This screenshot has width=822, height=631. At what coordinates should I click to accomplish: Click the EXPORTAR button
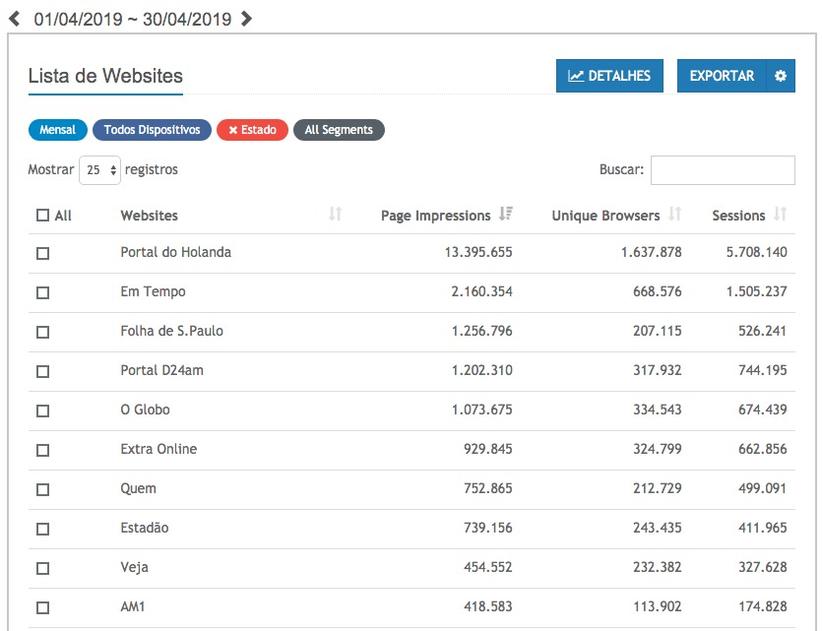(721, 76)
